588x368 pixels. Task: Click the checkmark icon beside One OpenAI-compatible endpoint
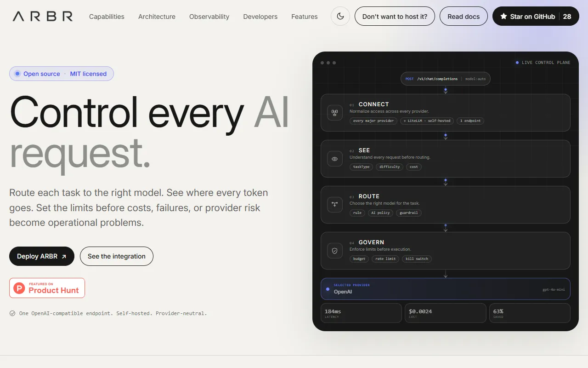(x=12, y=313)
